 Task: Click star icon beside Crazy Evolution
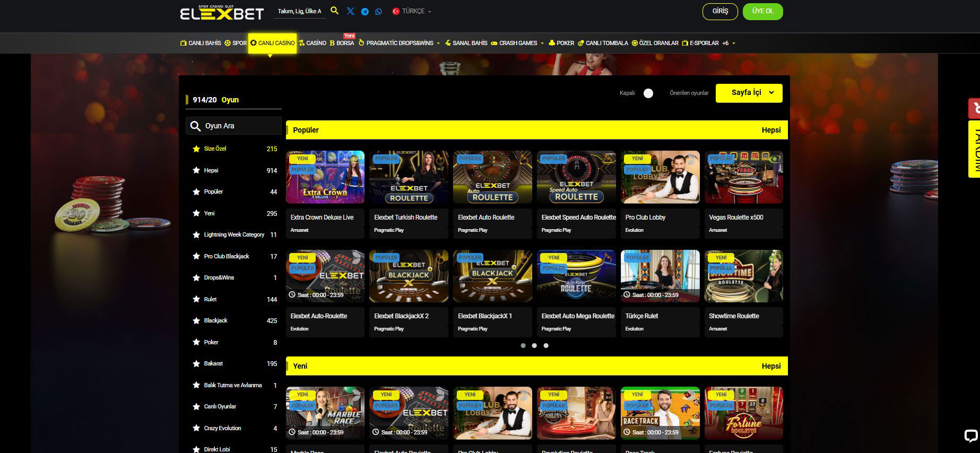[x=196, y=428]
